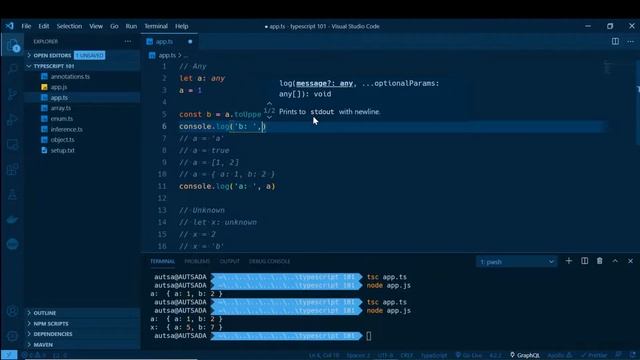Close the terminal panel
Screen dimensions: 640x360
tap(631, 261)
